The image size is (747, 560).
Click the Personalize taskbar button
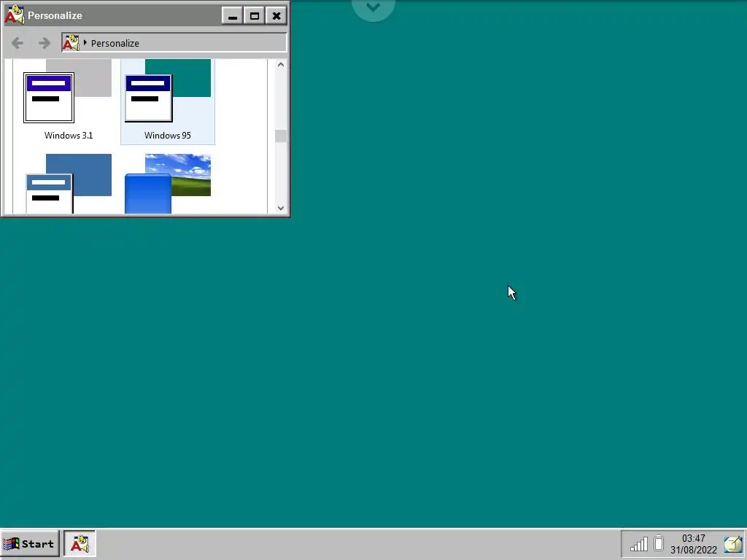tap(80, 543)
